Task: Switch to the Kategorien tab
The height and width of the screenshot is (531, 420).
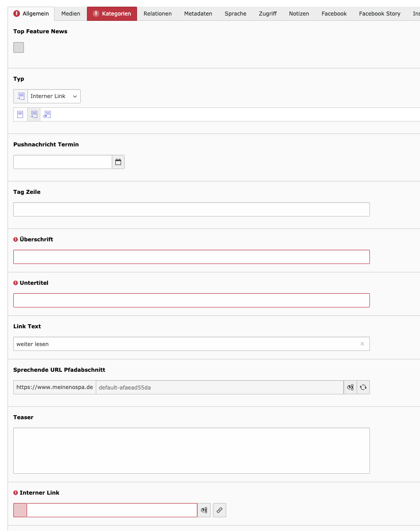Action: [x=112, y=14]
